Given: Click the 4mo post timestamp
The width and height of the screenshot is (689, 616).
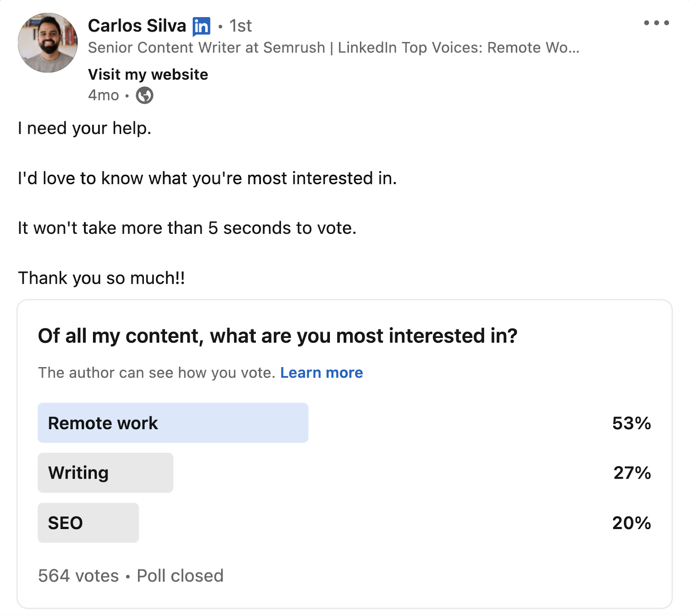Looking at the screenshot, I should click(x=102, y=96).
